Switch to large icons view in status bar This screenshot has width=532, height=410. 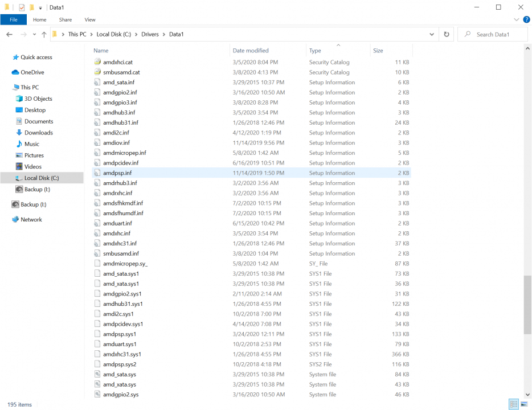(525, 404)
